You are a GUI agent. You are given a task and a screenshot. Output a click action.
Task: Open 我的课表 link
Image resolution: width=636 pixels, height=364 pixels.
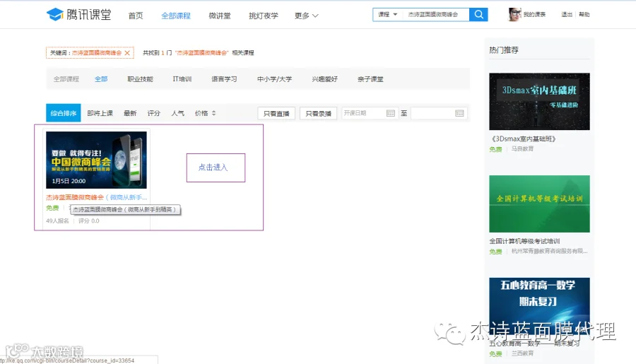534,15
